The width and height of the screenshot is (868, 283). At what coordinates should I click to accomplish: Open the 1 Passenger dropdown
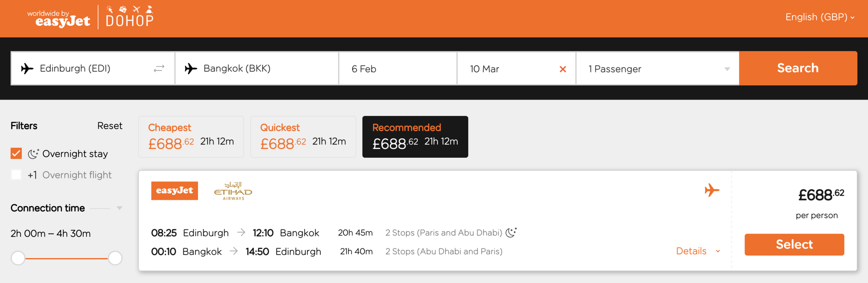point(657,69)
